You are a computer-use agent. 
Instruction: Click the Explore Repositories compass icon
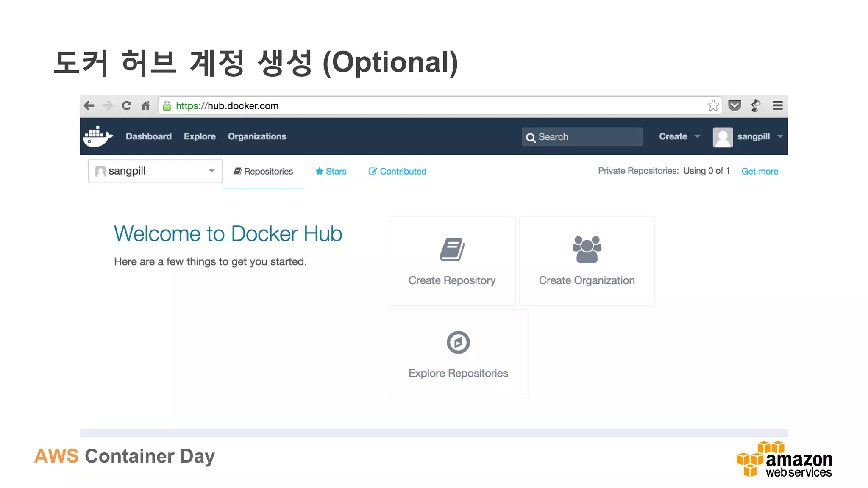(x=458, y=342)
